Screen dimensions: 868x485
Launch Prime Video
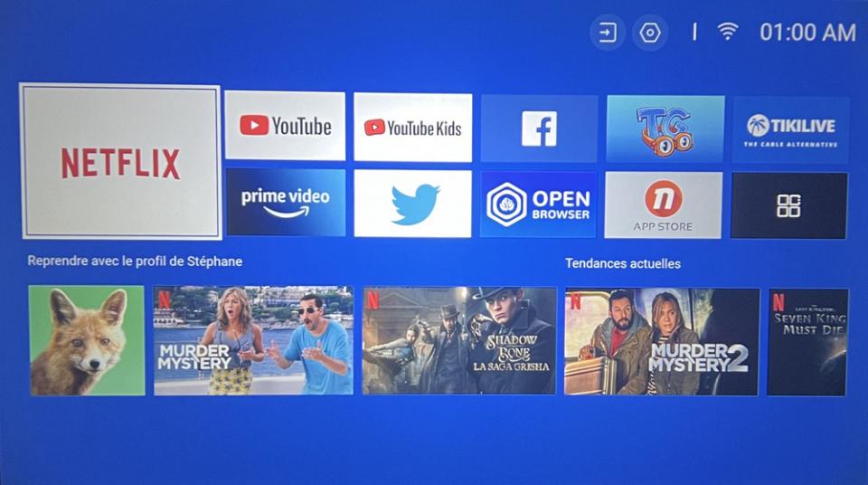[286, 203]
